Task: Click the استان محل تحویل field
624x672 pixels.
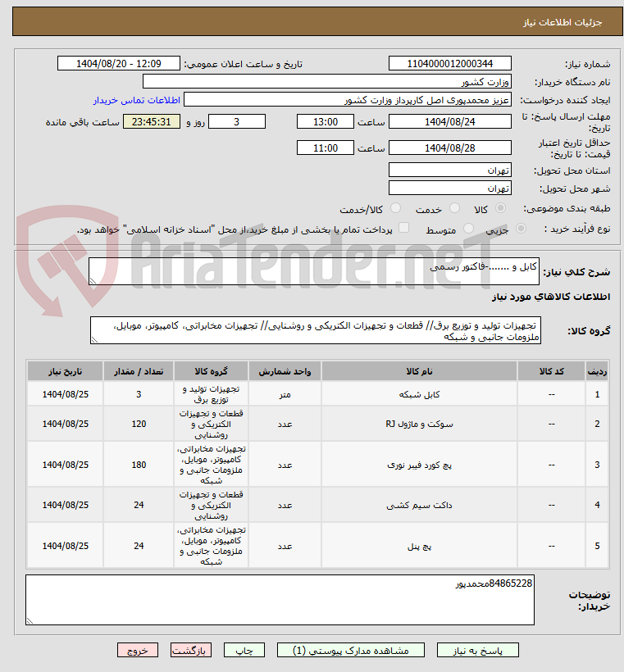Action: pyautogui.click(x=450, y=170)
